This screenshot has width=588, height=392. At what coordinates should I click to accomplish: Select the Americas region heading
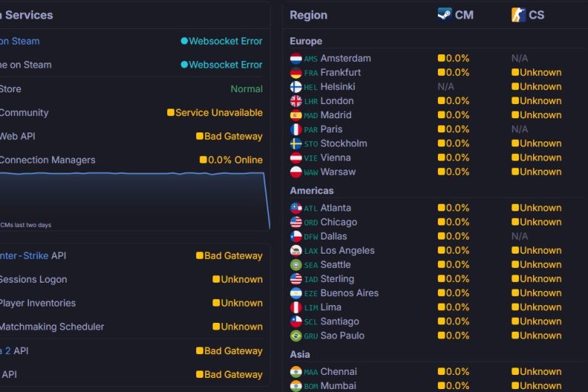(x=311, y=190)
